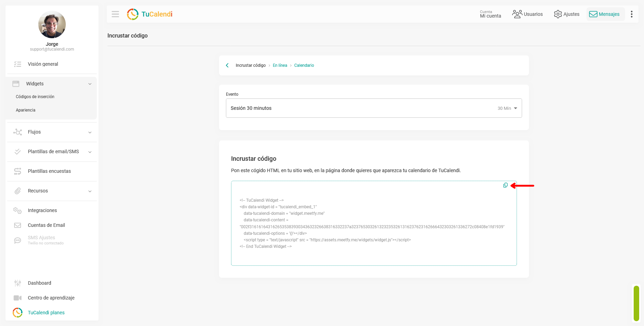Click the TuCalendi planes logo icon
The height and width of the screenshot is (326, 644).
(18, 313)
